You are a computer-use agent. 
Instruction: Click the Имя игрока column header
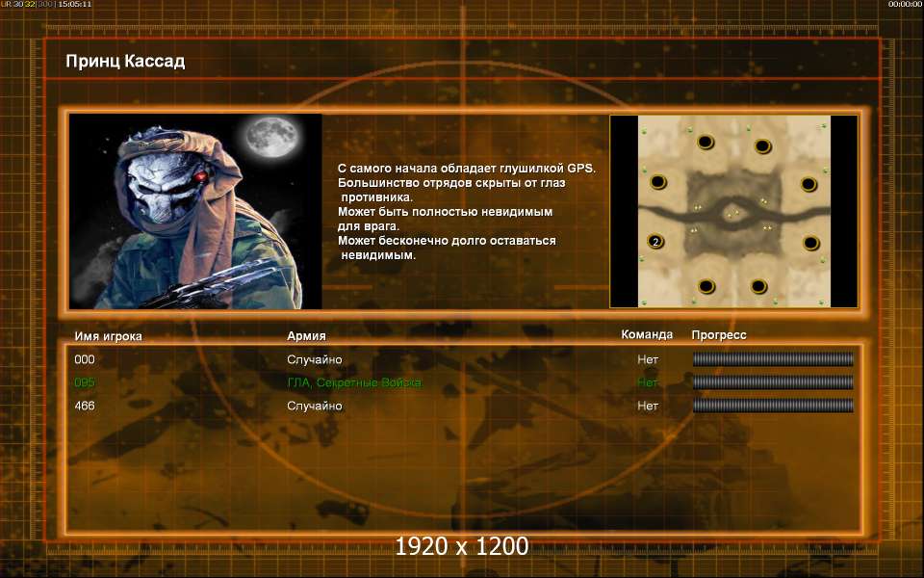[108, 336]
